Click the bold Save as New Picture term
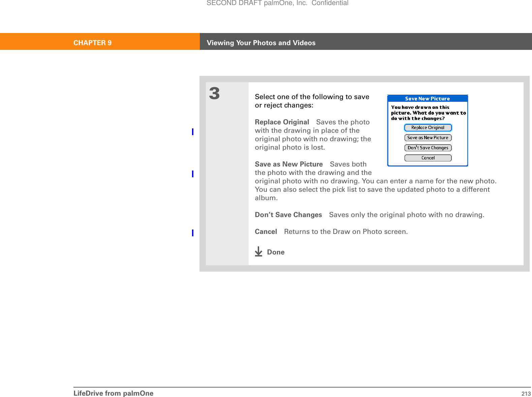Viewport: 532px width, 397px height. point(289,164)
